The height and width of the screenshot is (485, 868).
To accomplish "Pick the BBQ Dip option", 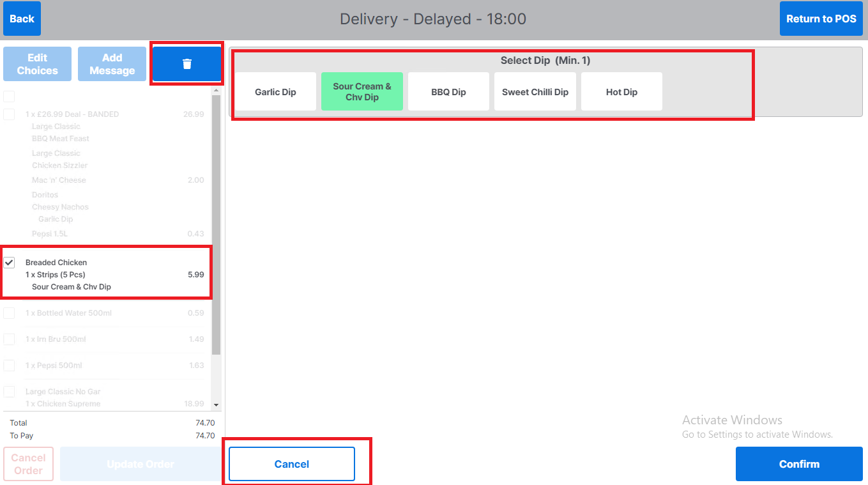I will point(448,92).
